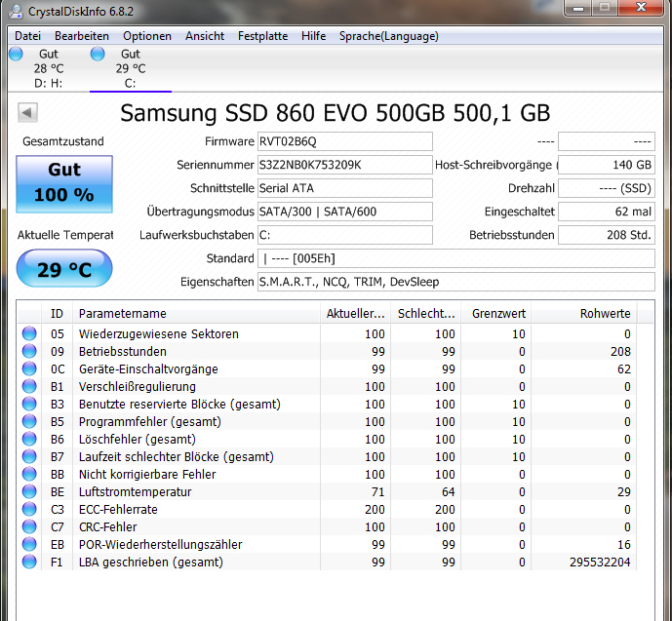Viewport: 672px width, 621px height.
Task: Select the Verschleißregulierung parameter text
Action: (x=138, y=386)
